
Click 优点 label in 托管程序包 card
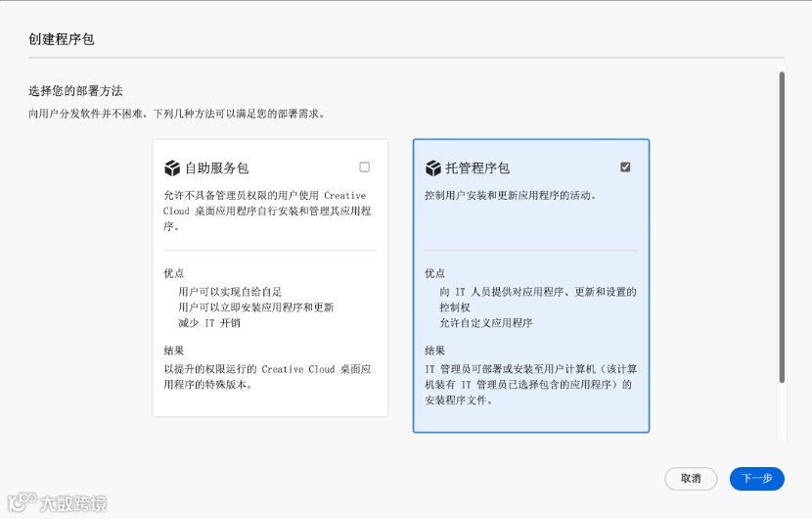434,273
